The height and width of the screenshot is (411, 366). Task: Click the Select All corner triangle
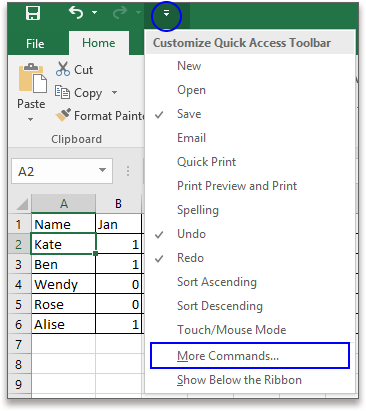(x=21, y=204)
